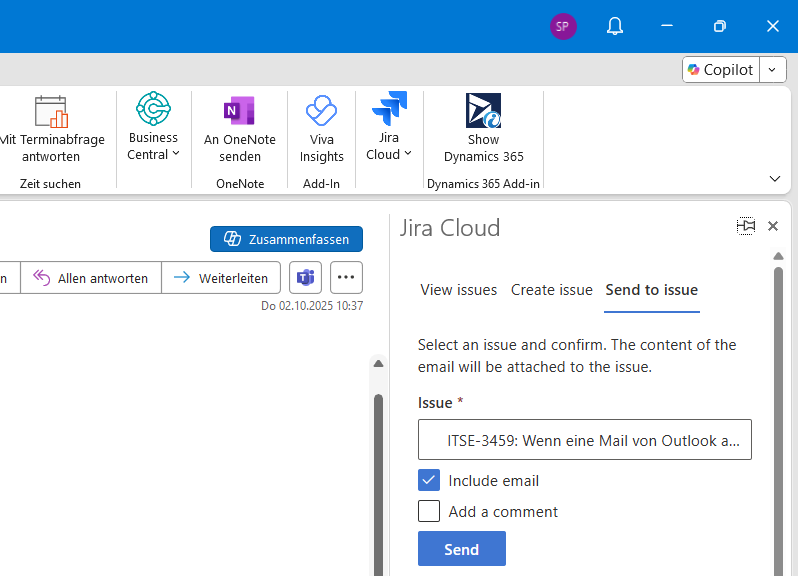
Task: Uncheck the Include email checkbox
Action: (429, 480)
